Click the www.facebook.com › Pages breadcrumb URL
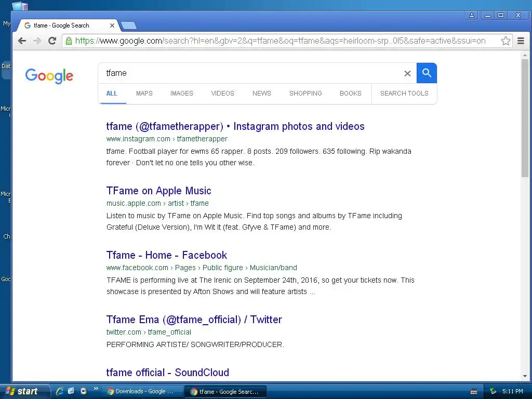 tap(202, 268)
